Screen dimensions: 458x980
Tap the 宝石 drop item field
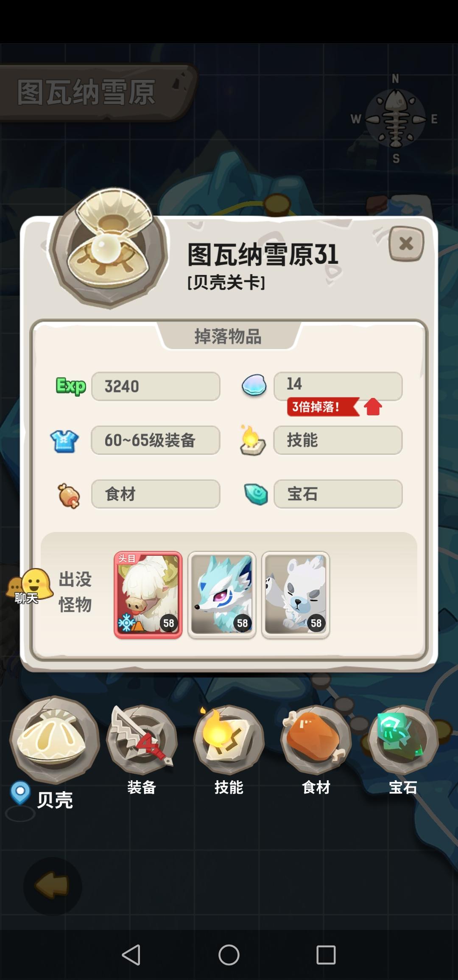[x=338, y=494]
